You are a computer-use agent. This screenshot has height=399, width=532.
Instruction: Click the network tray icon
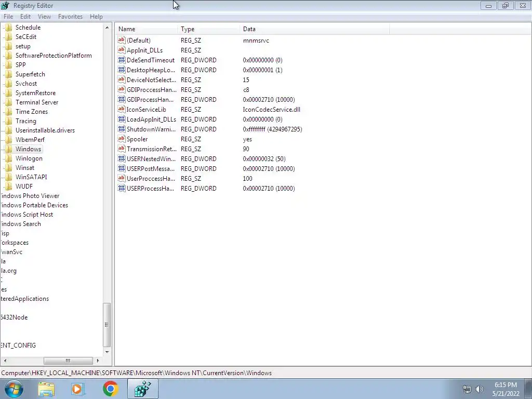(467, 389)
